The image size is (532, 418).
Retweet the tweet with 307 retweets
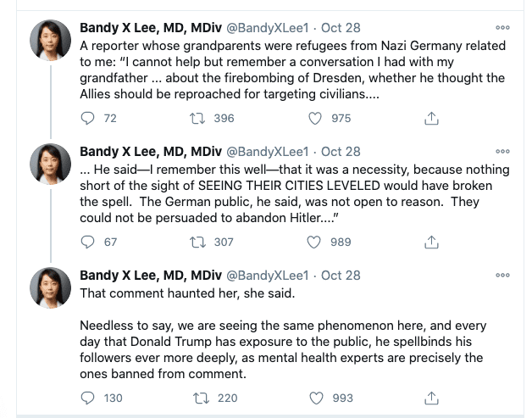[197, 242]
